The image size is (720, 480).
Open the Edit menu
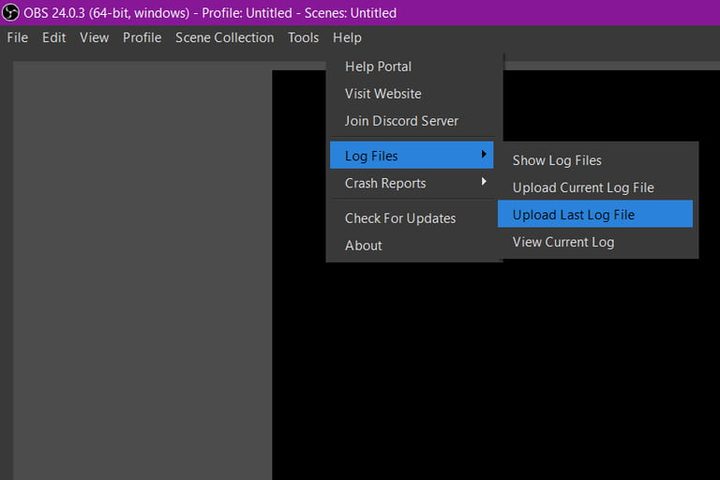(x=54, y=38)
